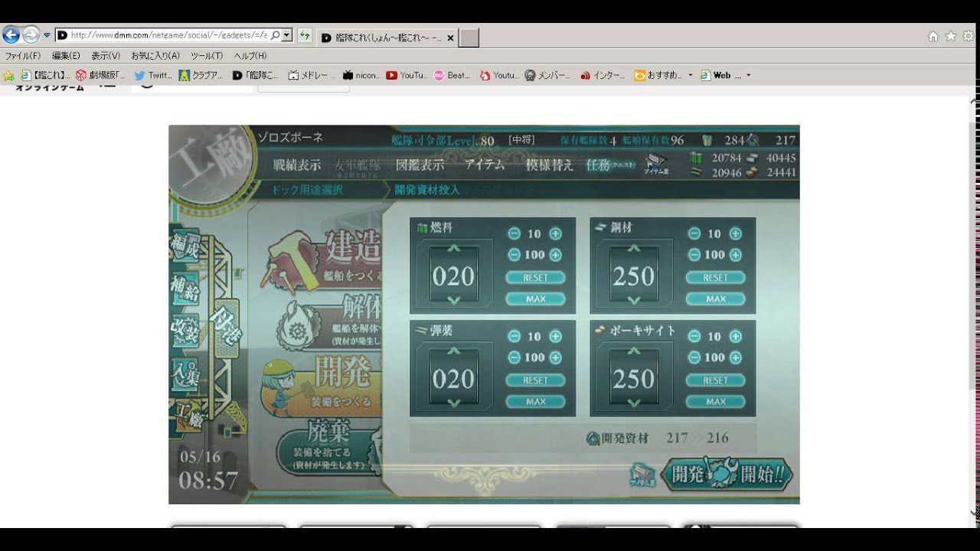Viewport: 980px width, 551px height.
Task: Open browser home icon
Action: pos(933,36)
